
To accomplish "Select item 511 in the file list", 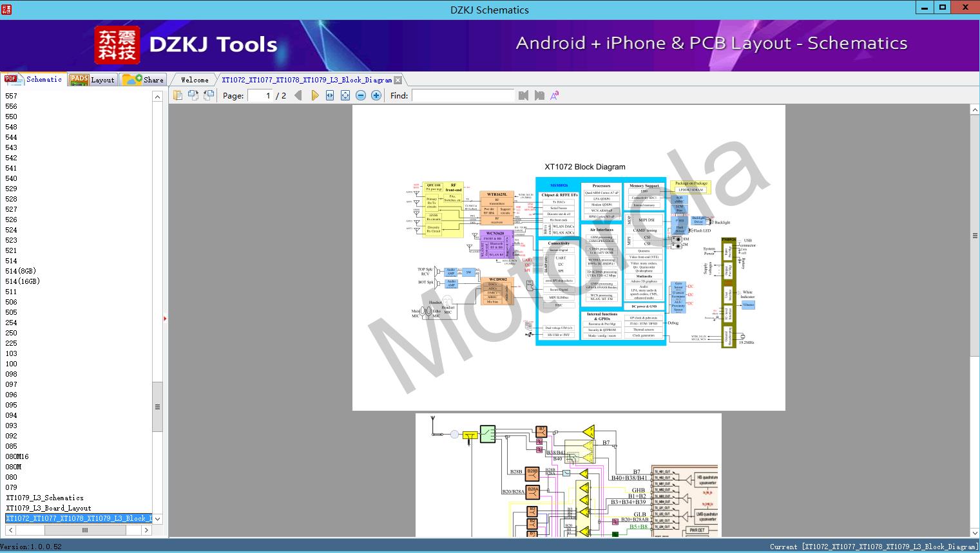I will coord(12,292).
